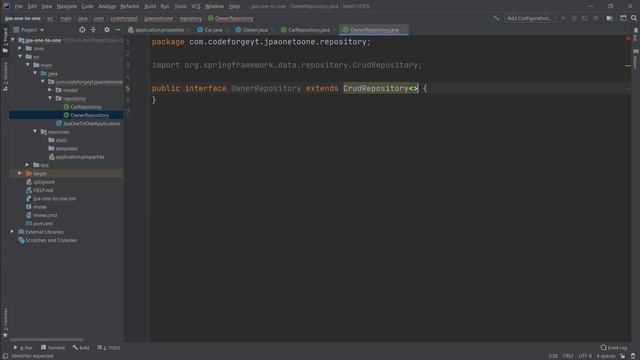This screenshot has height=360, width=640.
Task: Click the Project panel horizontal scrollbar
Action: tap(47, 340)
